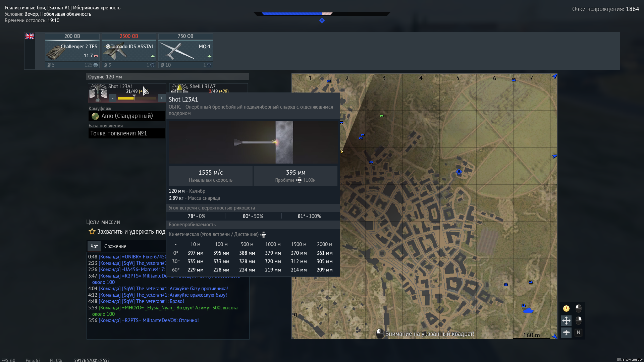This screenshot has height=362, width=644.
Task: Select the Tornado IDS ASSTA1 aircraft slot
Action: [129, 51]
